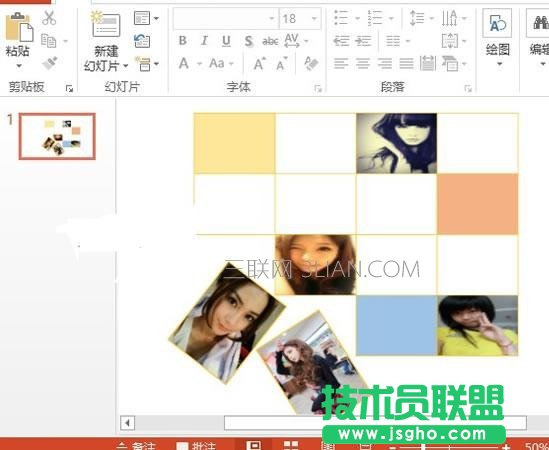Select the yellow rectangle on the slide
Image resolution: width=549 pixels, height=450 pixels.
[234, 143]
